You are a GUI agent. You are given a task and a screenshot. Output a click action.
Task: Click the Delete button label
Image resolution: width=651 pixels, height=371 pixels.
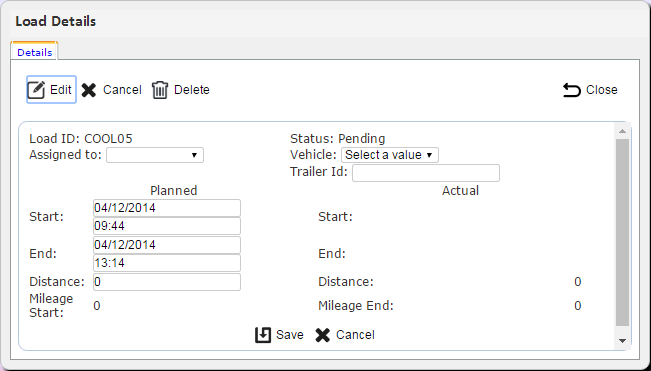192,90
